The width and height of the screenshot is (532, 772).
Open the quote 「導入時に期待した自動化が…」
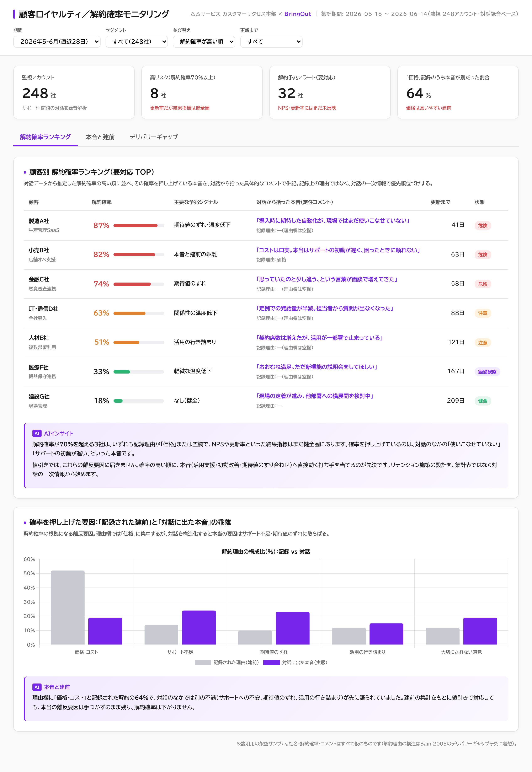click(x=333, y=221)
